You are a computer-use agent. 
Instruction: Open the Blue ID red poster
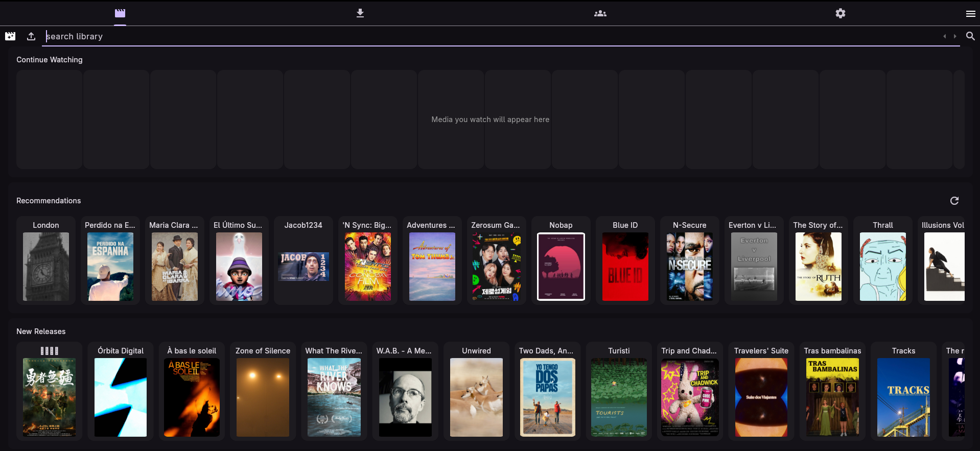[x=625, y=267]
